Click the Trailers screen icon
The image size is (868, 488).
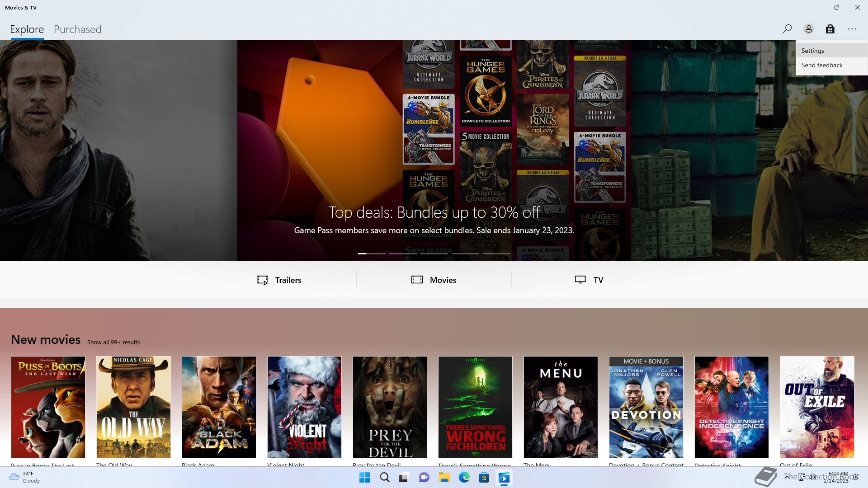click(x=262, y=280)
